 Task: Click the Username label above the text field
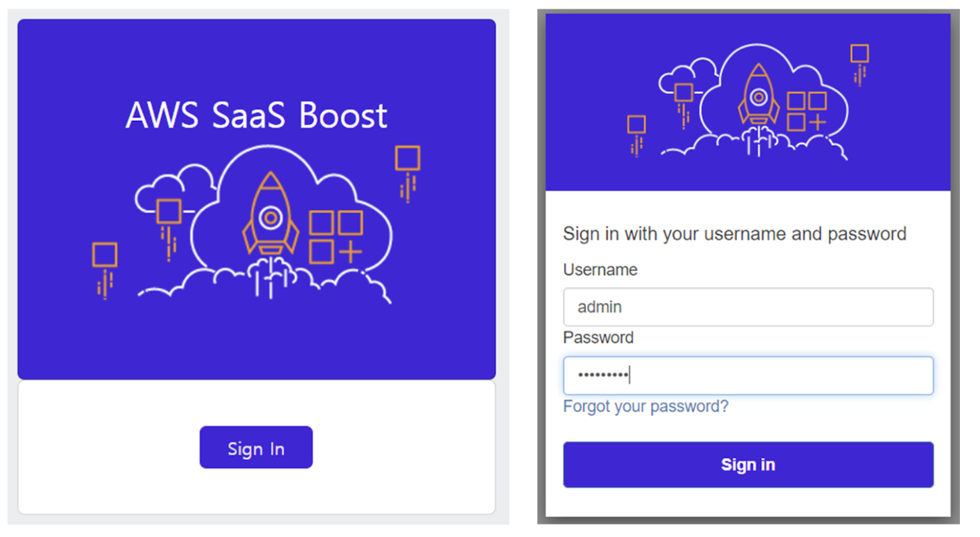point(600,269)
